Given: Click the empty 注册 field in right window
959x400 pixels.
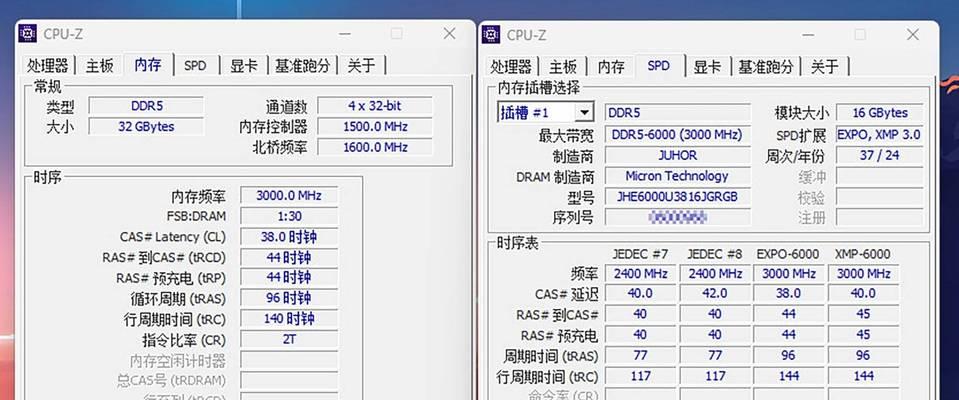Looking at the screenshot, I should point(879,217).
